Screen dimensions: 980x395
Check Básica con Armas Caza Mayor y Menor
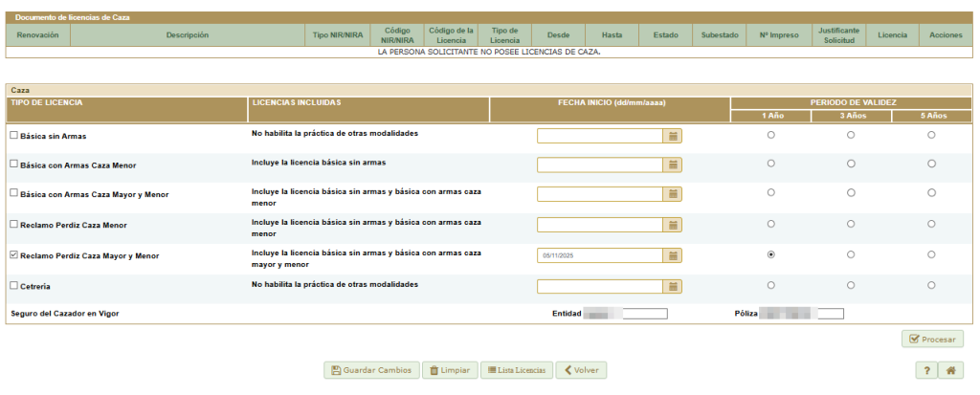13,193
